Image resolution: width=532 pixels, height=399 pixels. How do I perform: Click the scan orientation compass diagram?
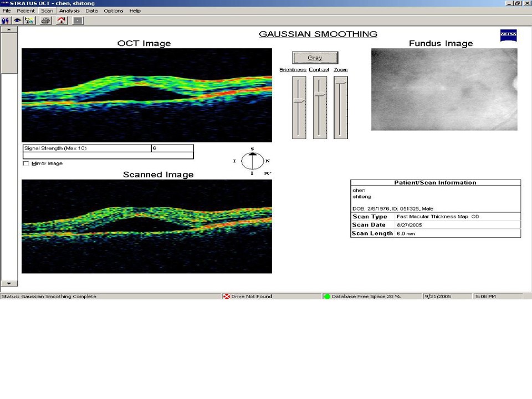pyautogui.click(x=253, y=161)
